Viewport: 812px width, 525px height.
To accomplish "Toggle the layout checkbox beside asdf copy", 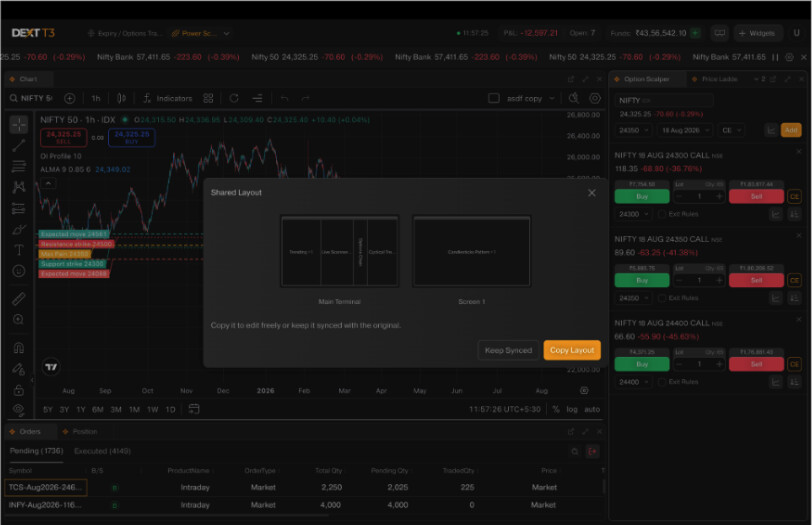I will [494, 98].
